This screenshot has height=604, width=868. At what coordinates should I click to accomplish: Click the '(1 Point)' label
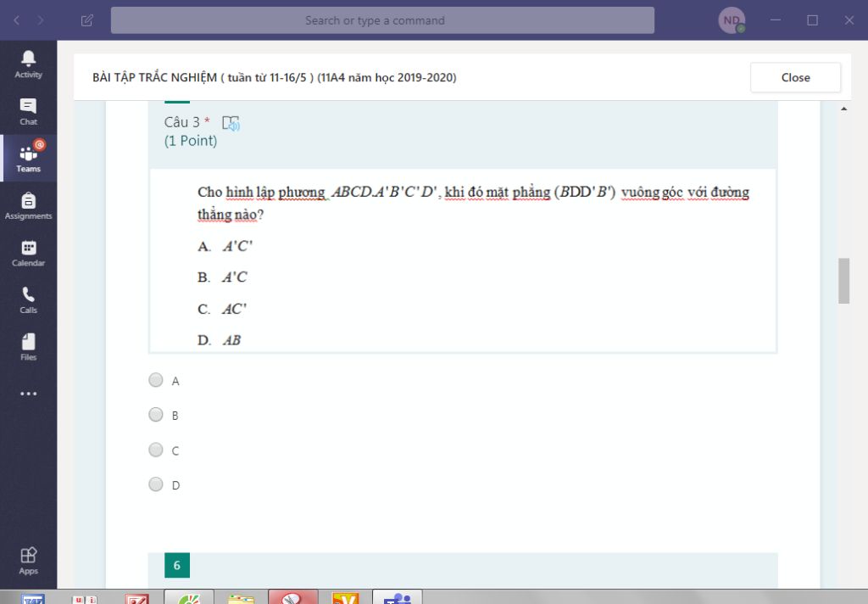[191, 141]
